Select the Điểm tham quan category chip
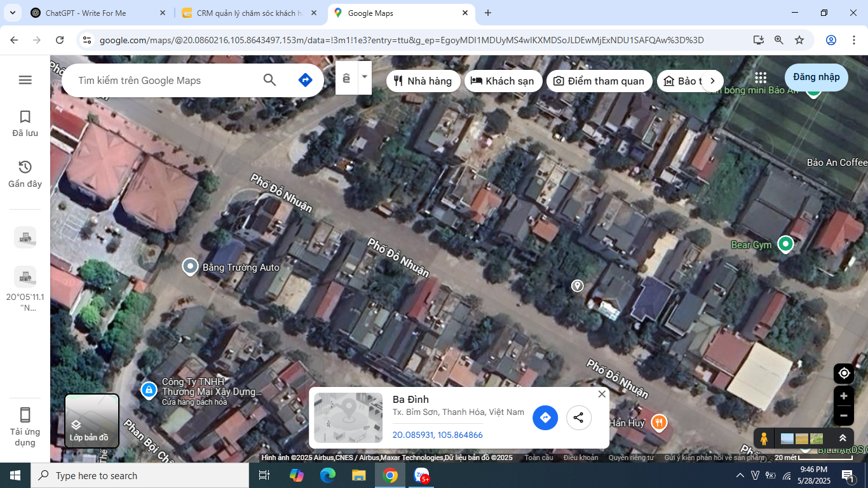This screenshot has width=868, height=488. [599, 81]
